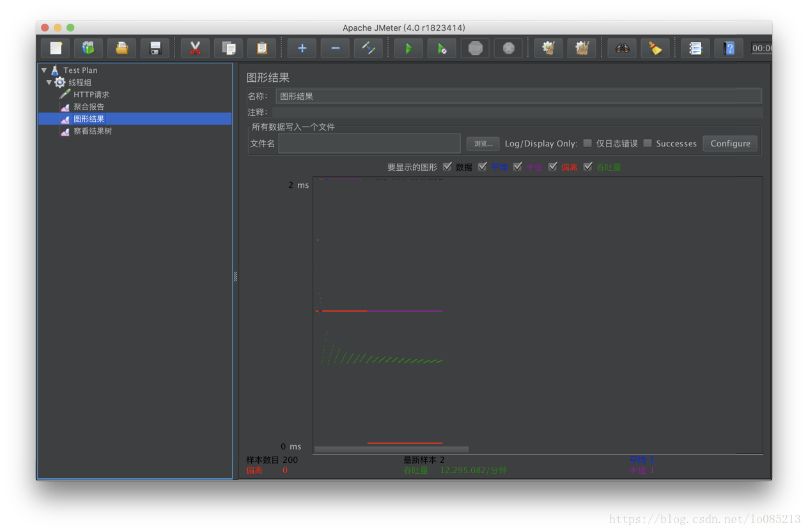
Task: Untick the 平均 graph checkbox
Action: [x=483, y=167]
